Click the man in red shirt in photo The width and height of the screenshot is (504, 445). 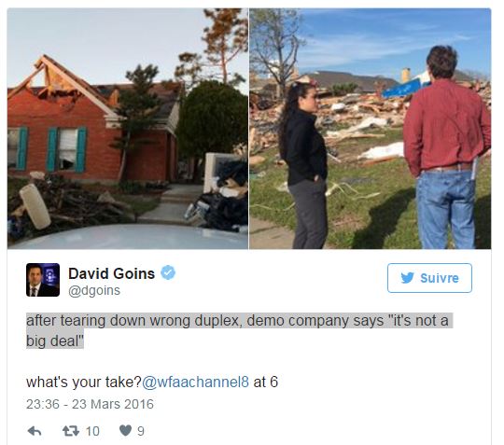(447, 147)
